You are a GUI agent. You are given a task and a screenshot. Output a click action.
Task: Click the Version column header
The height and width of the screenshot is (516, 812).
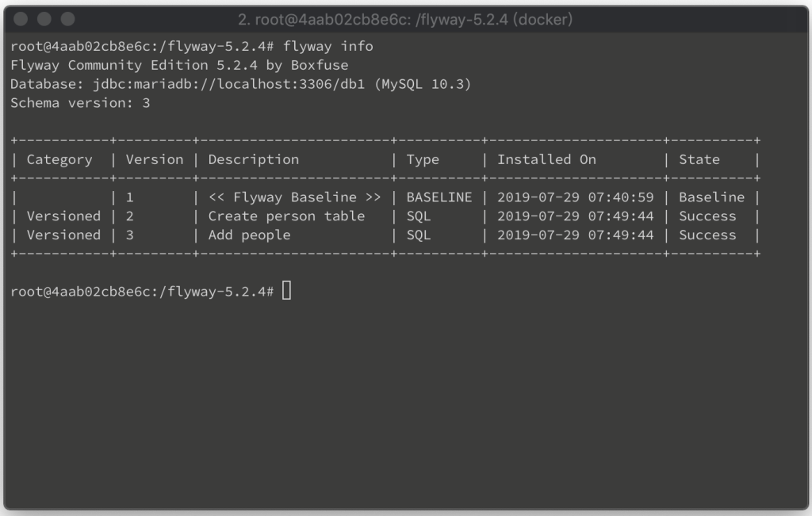pyautogui.click(x=155, y=159)
